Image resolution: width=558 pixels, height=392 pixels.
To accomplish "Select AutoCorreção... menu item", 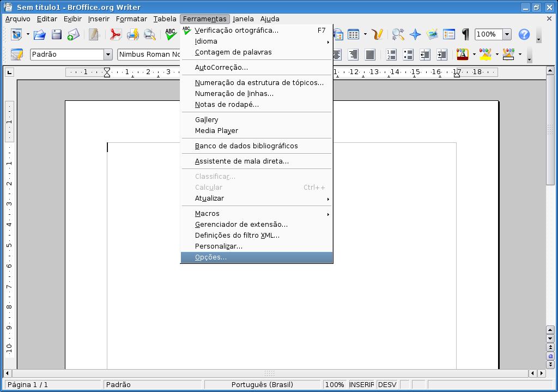I will (257, 68).
